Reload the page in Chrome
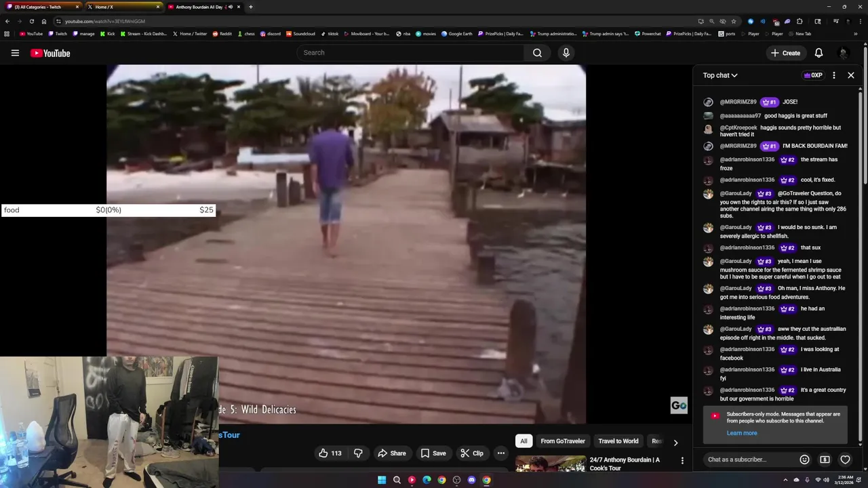The width and height of the screenshot is (868, 488). [31, 21]
